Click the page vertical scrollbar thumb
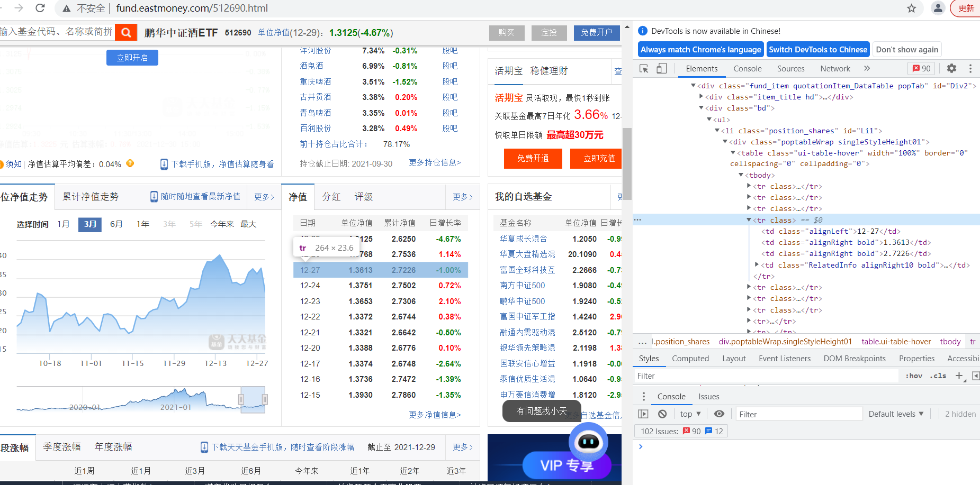980x485 pixels. point(627,164)
